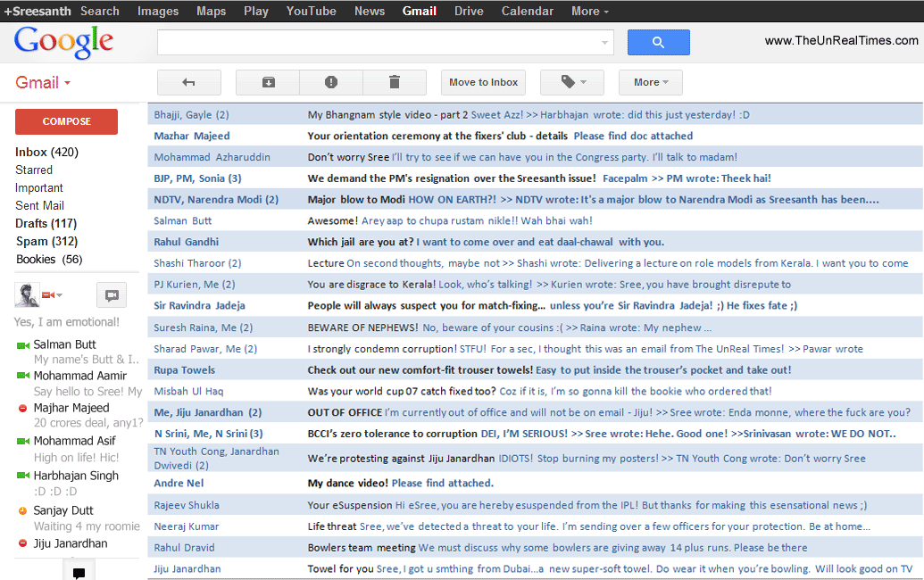Screen dimensions: 924x580
Task: Click Harbhajan Singh's green video status icon
Action: pos(23,476)
